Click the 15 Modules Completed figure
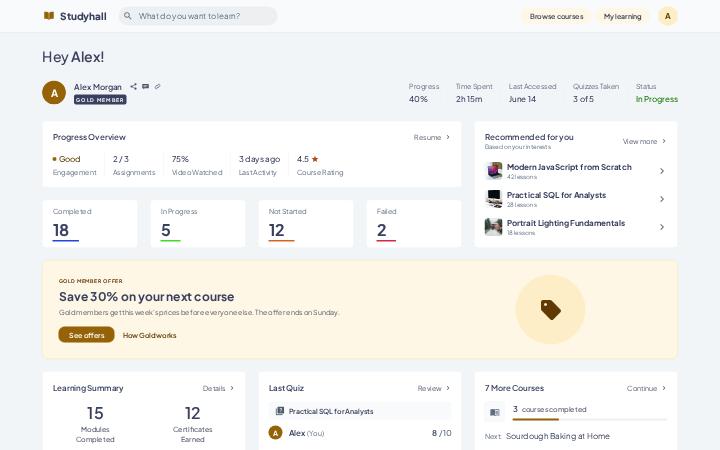Screen dimensions: 720x450 click(x=95, y=413)
